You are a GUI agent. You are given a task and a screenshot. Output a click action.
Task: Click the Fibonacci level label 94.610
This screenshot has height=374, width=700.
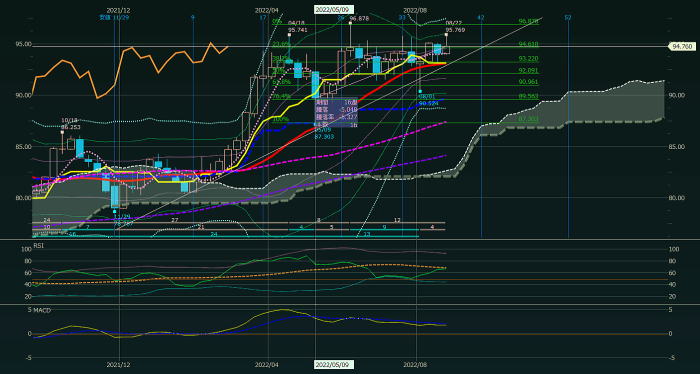[x=528, y=44]
